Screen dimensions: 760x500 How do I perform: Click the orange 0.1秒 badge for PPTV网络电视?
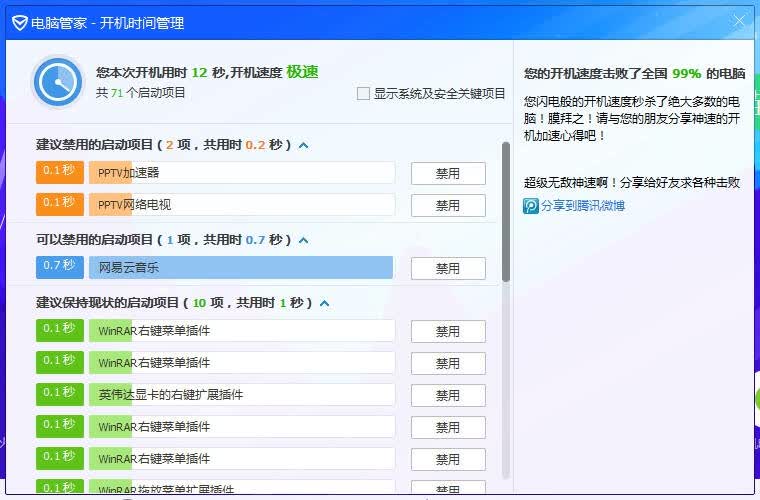(60, 204)
